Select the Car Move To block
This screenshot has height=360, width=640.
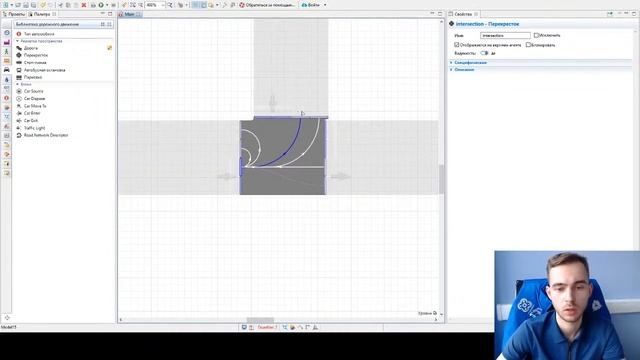[35, 106]
